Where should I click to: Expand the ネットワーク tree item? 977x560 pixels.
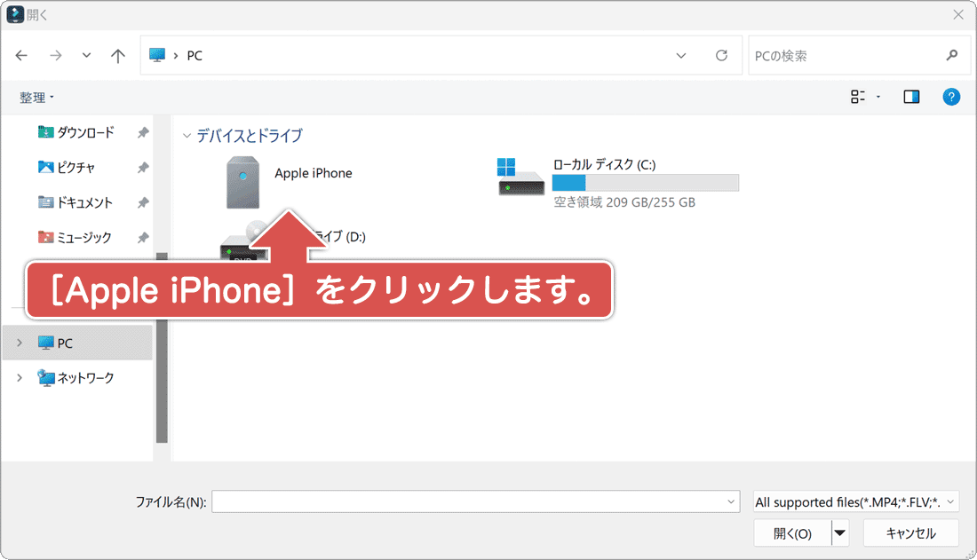click(x=20, y=377)
